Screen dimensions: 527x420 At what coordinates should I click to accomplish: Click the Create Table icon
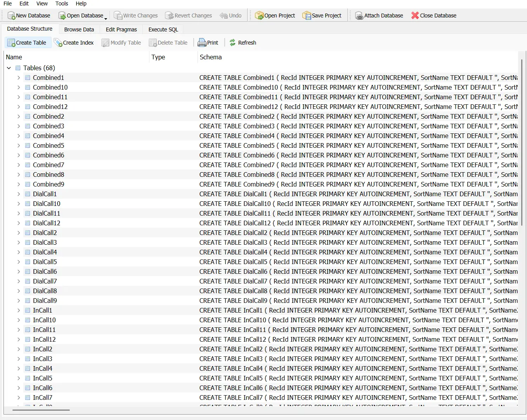click(x=11, y=43)
